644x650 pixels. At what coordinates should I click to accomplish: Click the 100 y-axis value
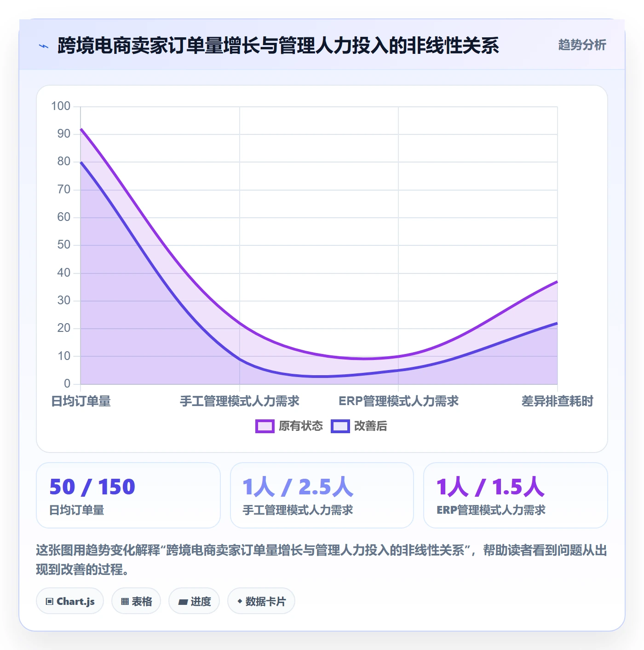[x=61, y=106]
